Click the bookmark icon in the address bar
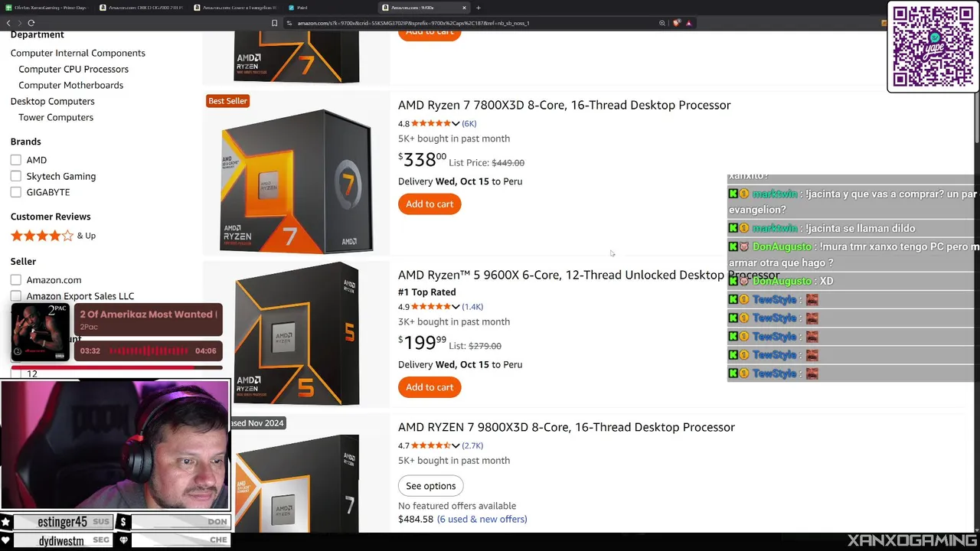The width and height of the screenshot is (980, 551). click(274, 23)
